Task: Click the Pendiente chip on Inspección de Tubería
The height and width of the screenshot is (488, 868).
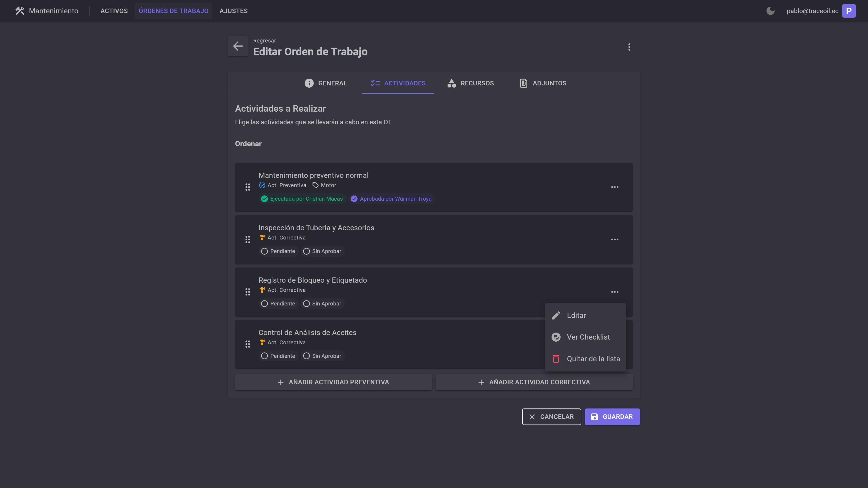Action: coord(278,251)
